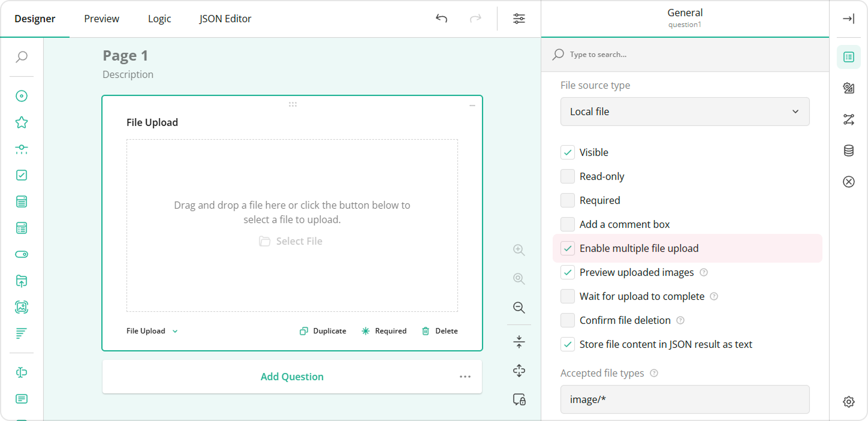Open the toolbox search tool
This screenshot has height=421, width=868.
(x=22, y=57)
